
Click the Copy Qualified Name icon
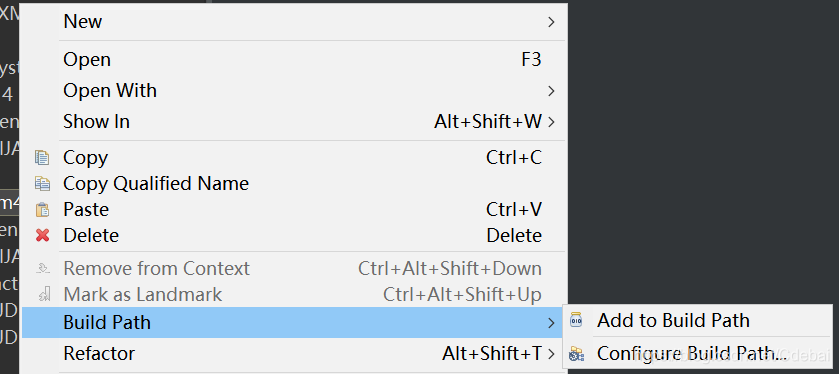tap(42, 184)
